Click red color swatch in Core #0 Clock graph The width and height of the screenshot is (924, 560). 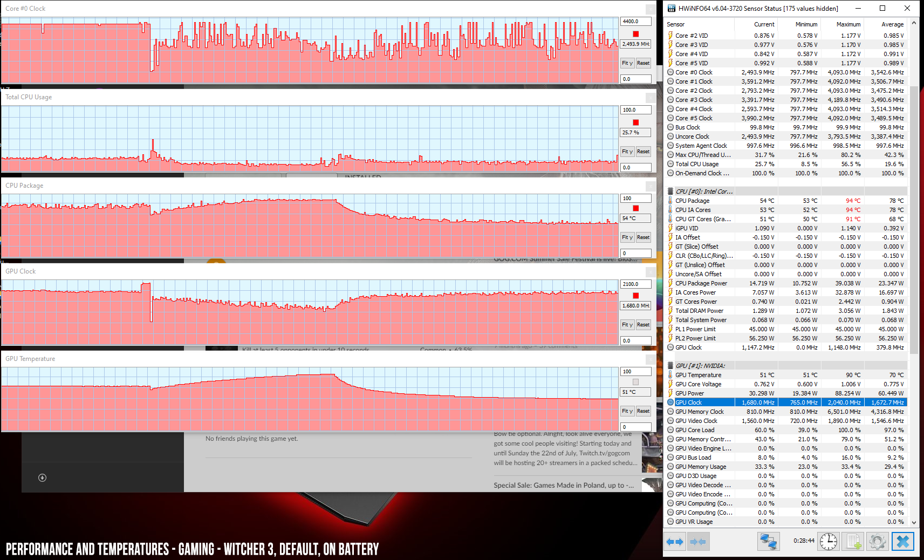[635, 34]
